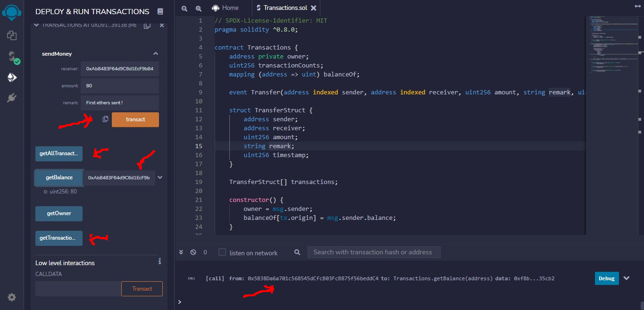Copy calldata icon beside the orange transact button
644x310 pixels.
pos(106,119)
